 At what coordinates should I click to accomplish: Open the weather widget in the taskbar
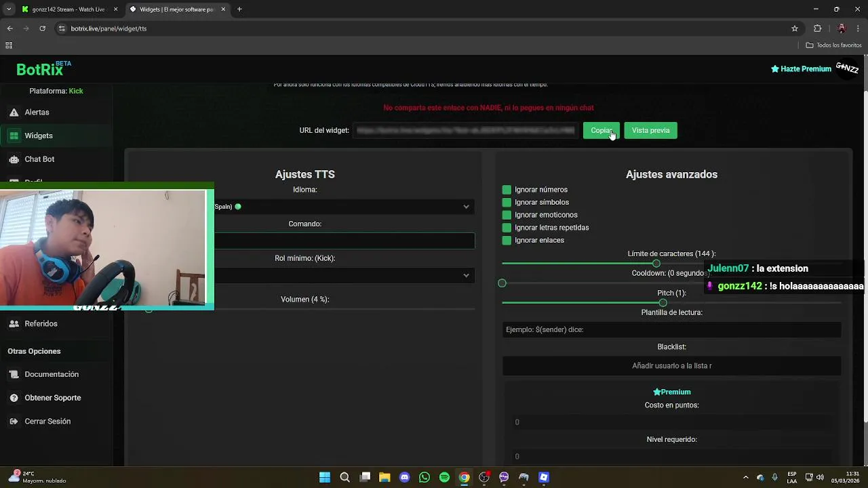(x=37, y=477)
